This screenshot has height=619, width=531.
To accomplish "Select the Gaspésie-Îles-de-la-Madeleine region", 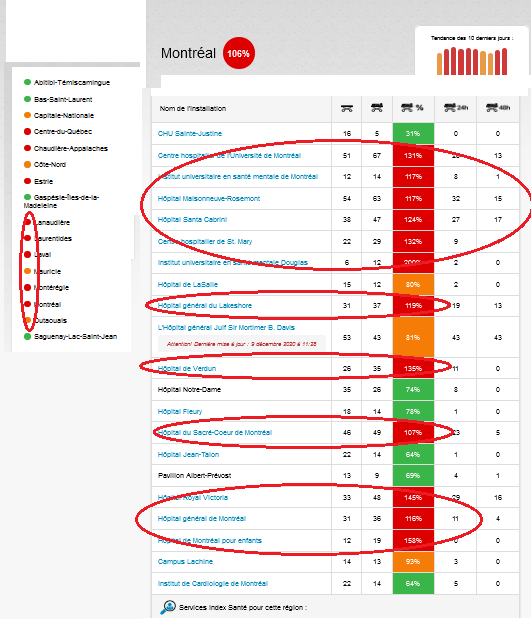I will (61, 201).
